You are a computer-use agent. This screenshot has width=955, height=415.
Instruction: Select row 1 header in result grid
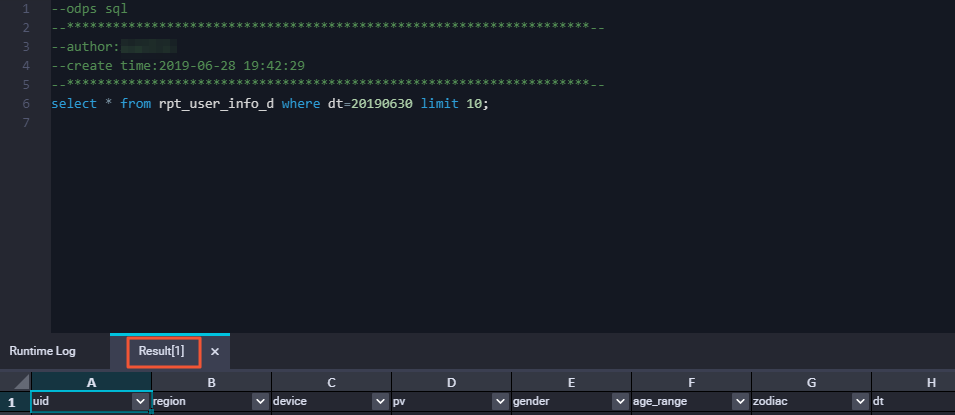pos(15,402)
